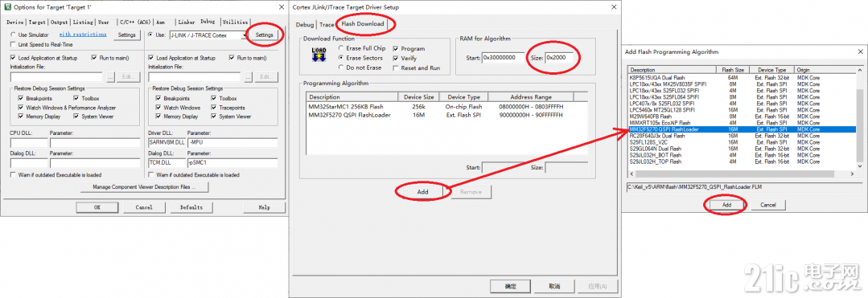The width and height of the screenshot is (868, 298).
Task: Click Defaults in Options dialog
Action: 191,207
